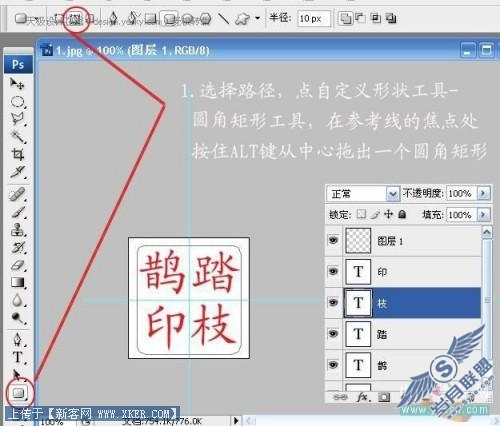
Task: Click the fill 100% value field
Action: (x=461, y=215)
